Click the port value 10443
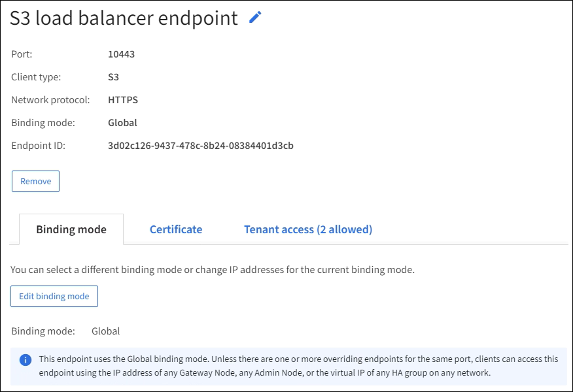The image size is (573, 392). pyautogui.click(x=121, y=54)
